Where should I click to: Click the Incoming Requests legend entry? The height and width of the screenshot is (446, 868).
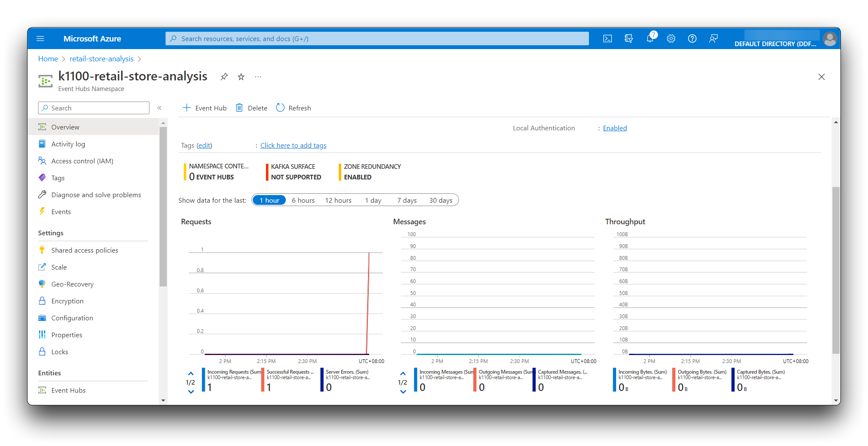(232, 380)
